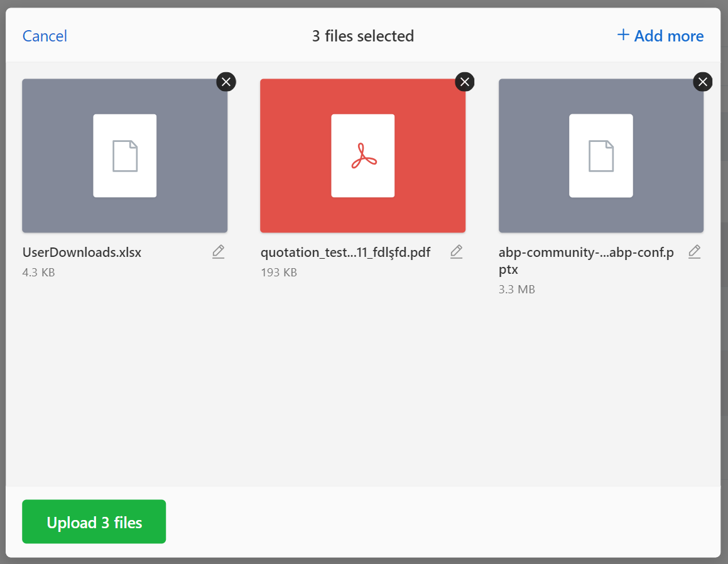728x564 pixels.
Task: Remove the quotation_test PDF from upload
Action: (x=464, y=82)
